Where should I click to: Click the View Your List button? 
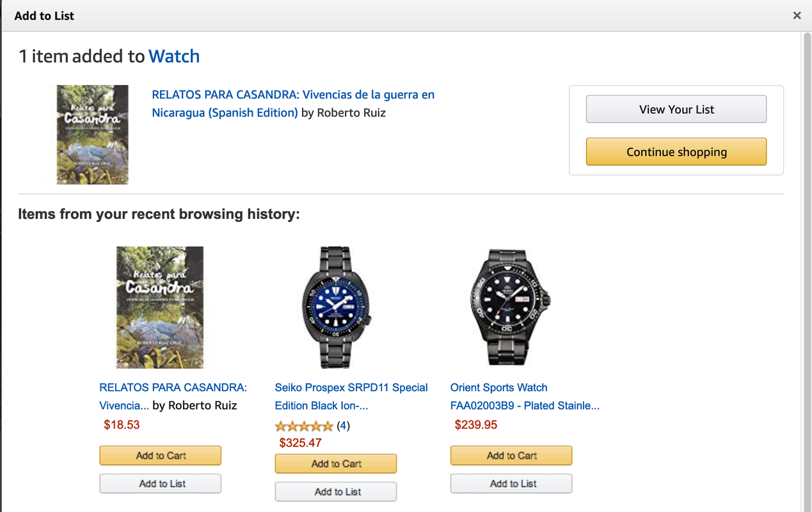click(676, 109)
